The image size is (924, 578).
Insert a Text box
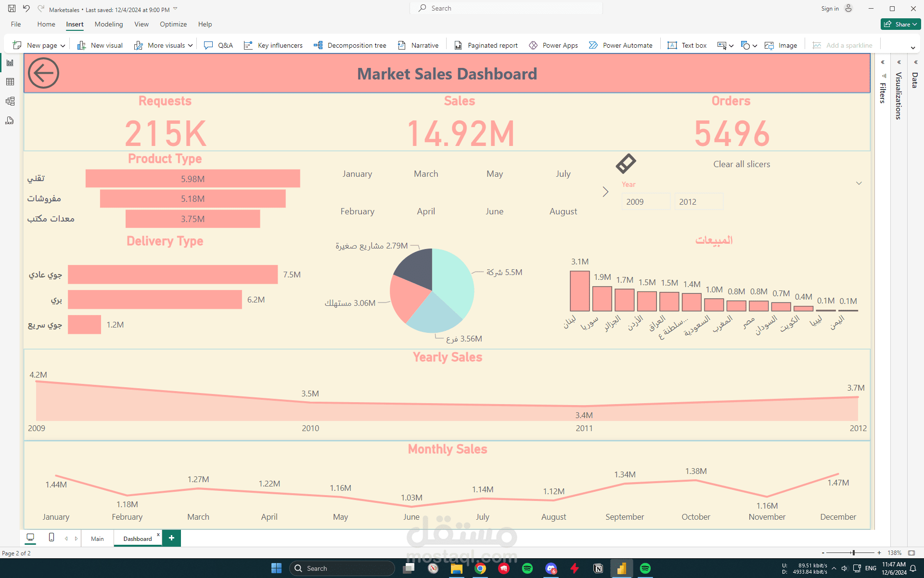(x=687, y=45)
